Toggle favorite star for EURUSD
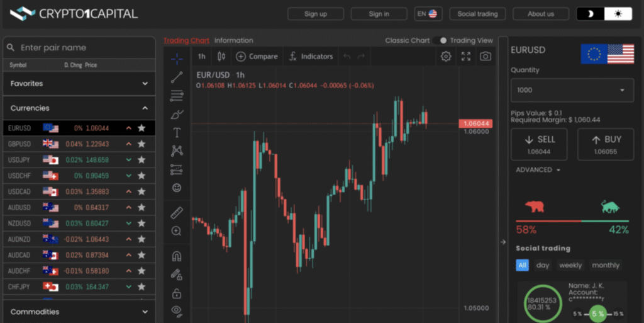The image size is (644, 323). 142,128
